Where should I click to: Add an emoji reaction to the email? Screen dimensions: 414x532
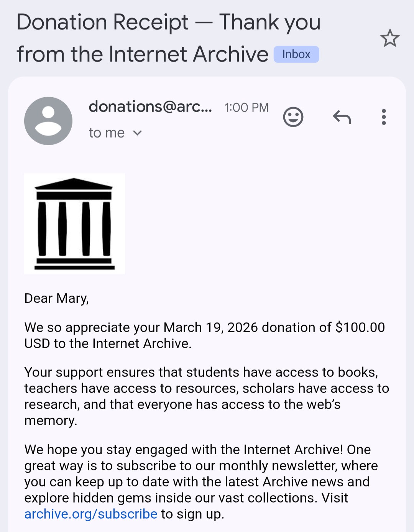[293, 117]
